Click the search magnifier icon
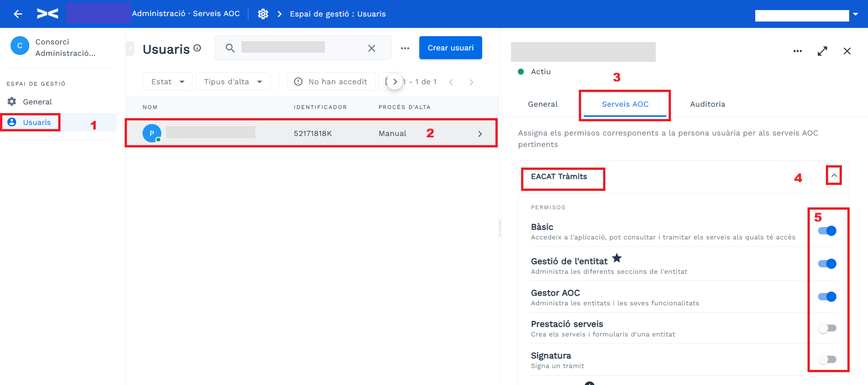The image size is (868, 385). coord(230,48)
